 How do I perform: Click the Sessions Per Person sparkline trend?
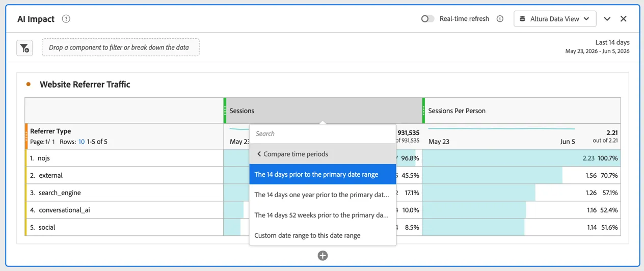tap(501, 129)
